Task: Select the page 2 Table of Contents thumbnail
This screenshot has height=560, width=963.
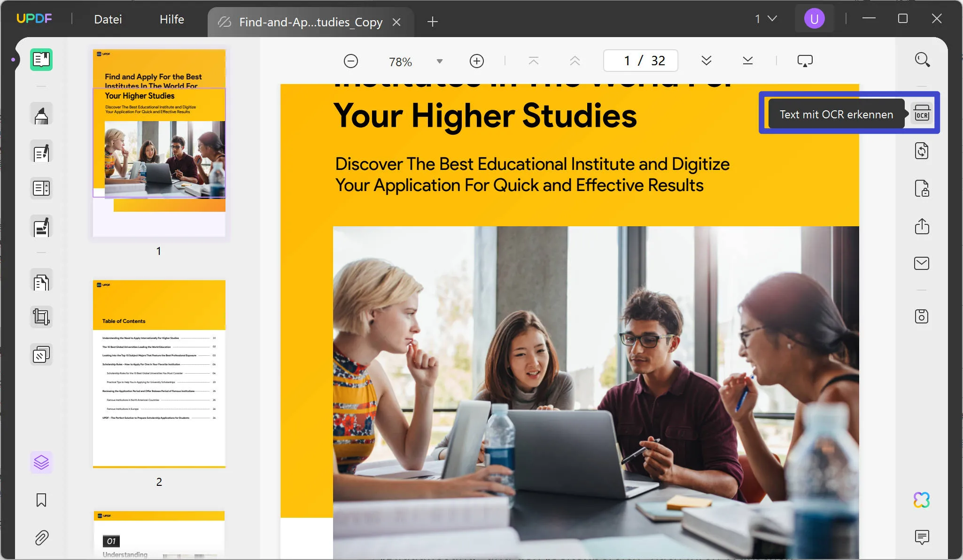Action: coord(159,373)
